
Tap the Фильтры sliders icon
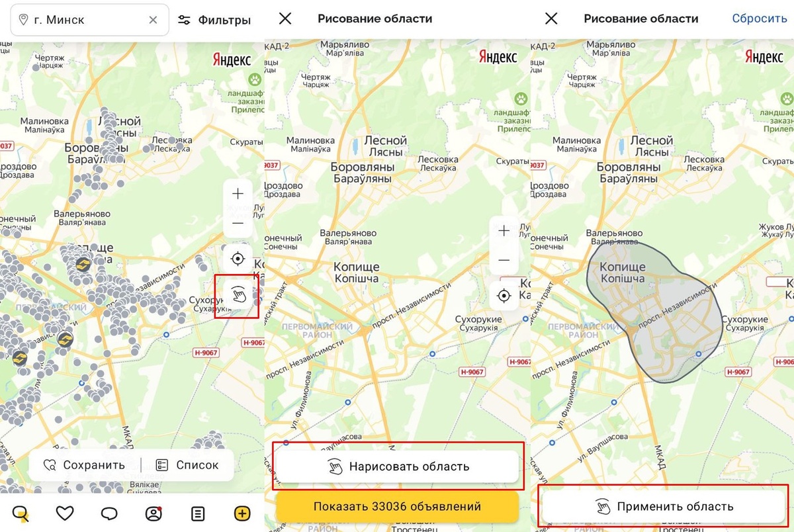pyautogui.click(x=185, y=20)
